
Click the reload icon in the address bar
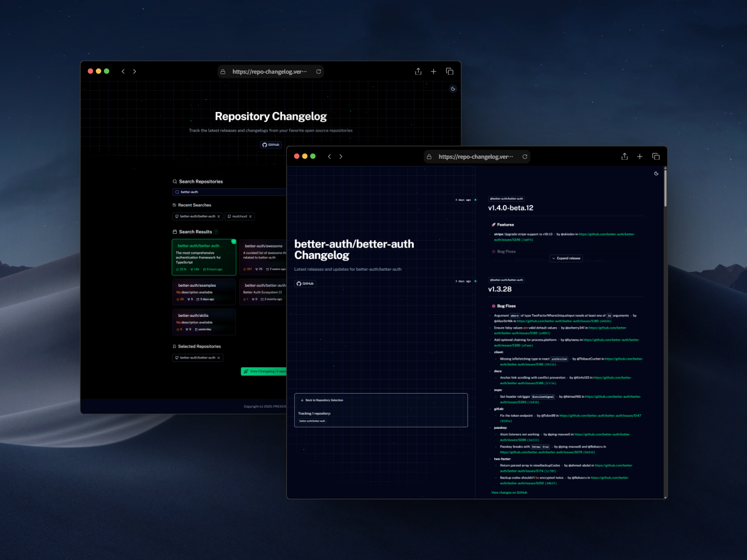click(524, 156)
